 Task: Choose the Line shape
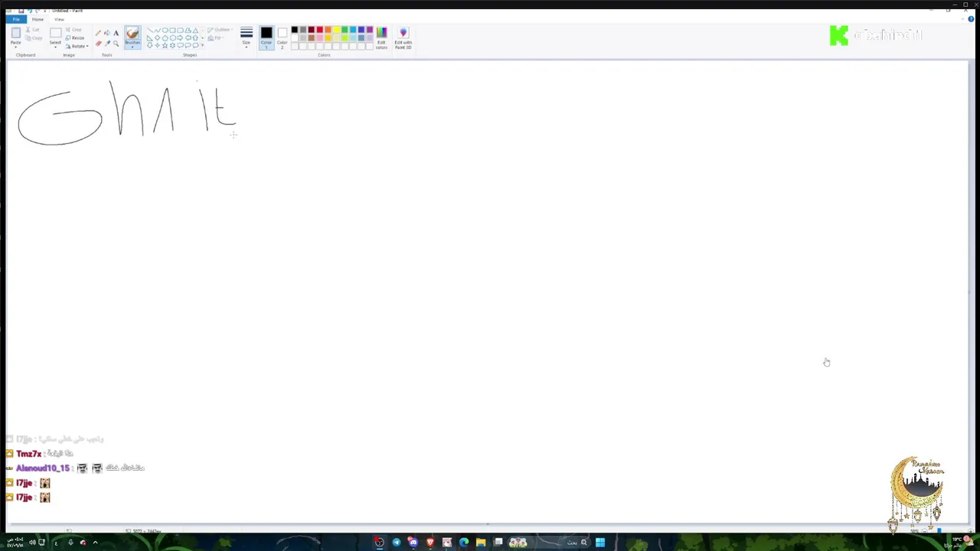click(x=150, y=30)
